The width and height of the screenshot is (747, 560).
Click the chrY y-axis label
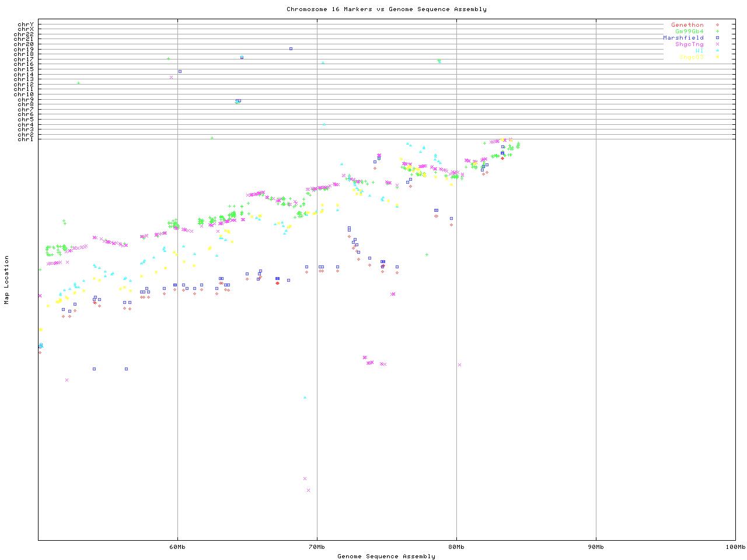[26, 24]
